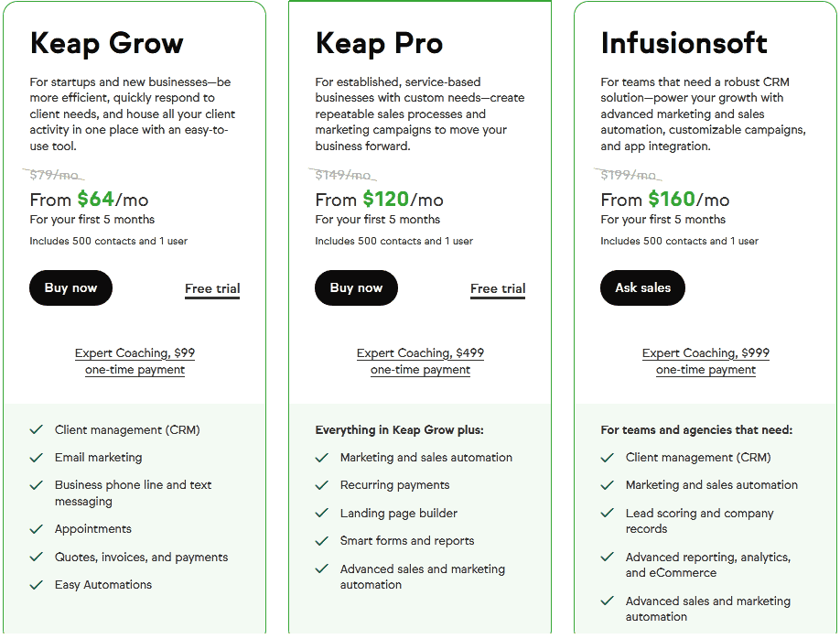Open the Free trial link under Keap Pro
Viewport: 840px width, 639px height.
click(498, 288)
